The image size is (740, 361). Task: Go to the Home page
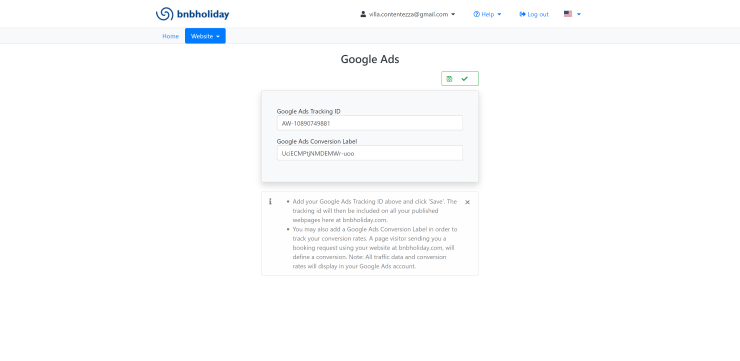(170, 36)
